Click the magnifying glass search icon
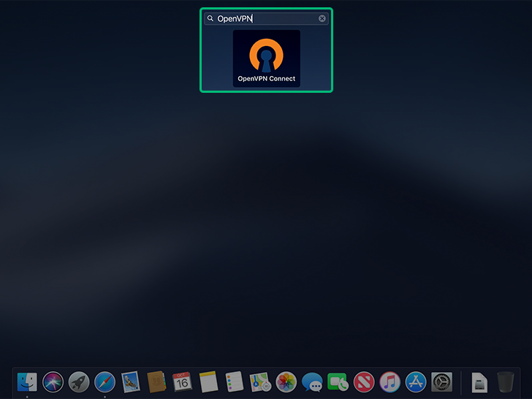Image resolution: width=532 pixels, height=399 pixels. click(210, 18)
